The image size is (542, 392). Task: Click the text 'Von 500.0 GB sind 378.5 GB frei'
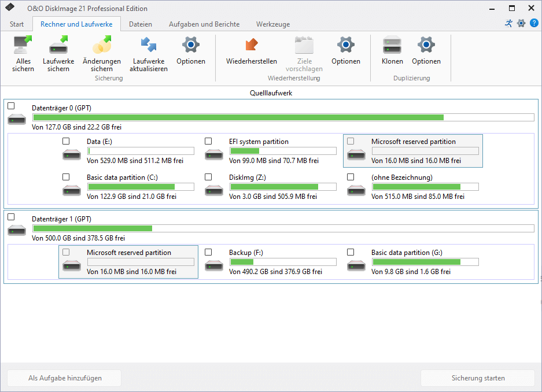(79, 238)
